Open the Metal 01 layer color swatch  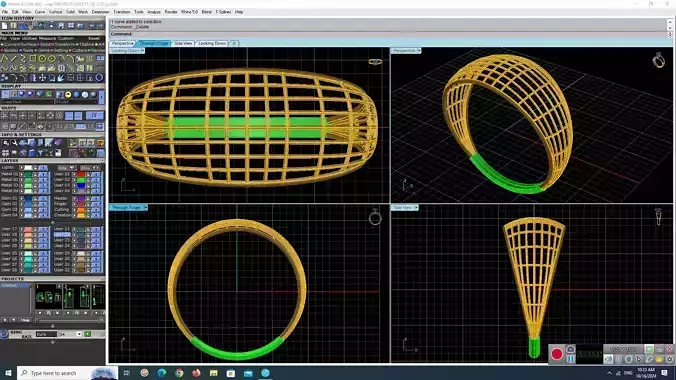[x=28, y=174]
